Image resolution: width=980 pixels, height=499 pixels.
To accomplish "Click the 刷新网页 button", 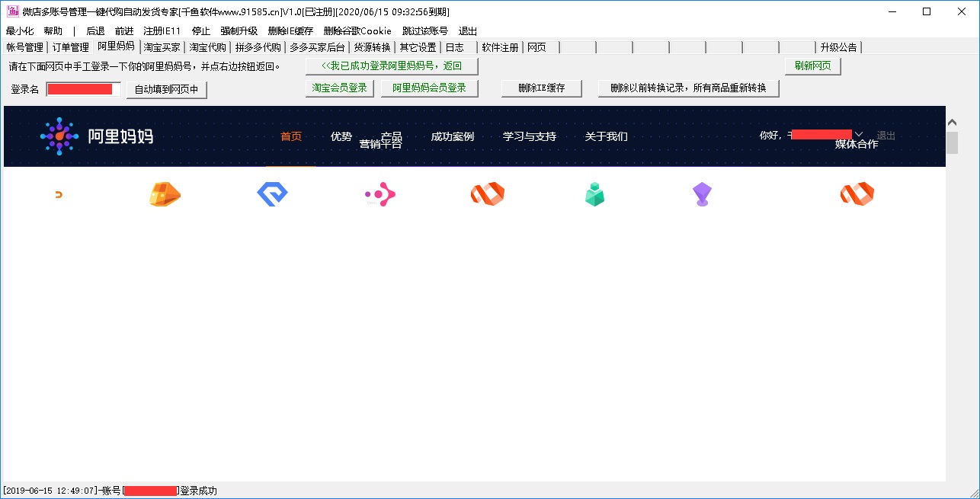I will point(813,66).
